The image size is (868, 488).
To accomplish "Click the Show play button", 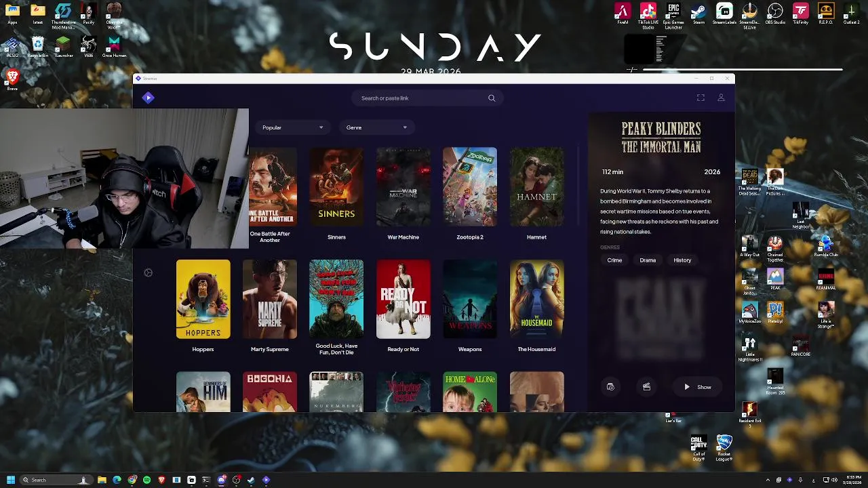I will tap(697, 387).
